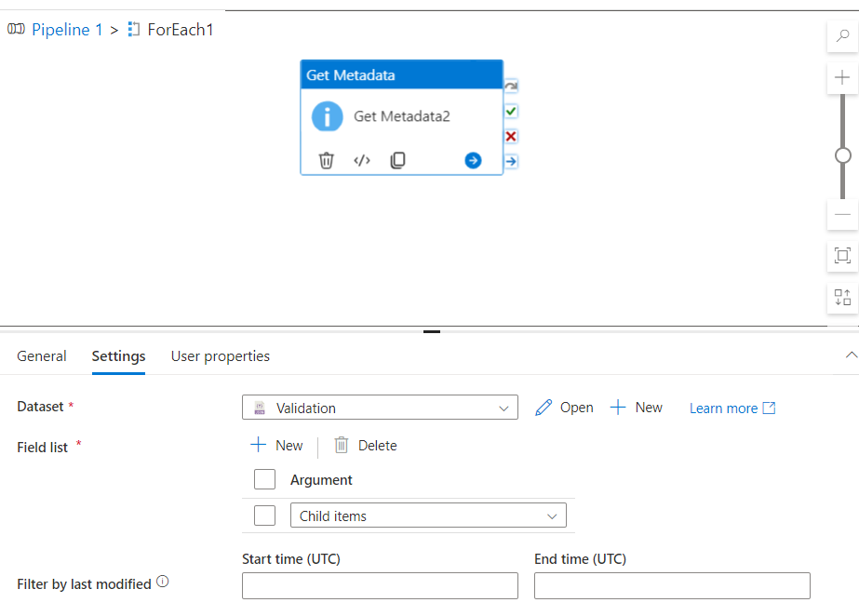Viewport: 859px width, 616px height.
Task: Focus the Start time (UTC) field
Action: 380,585
